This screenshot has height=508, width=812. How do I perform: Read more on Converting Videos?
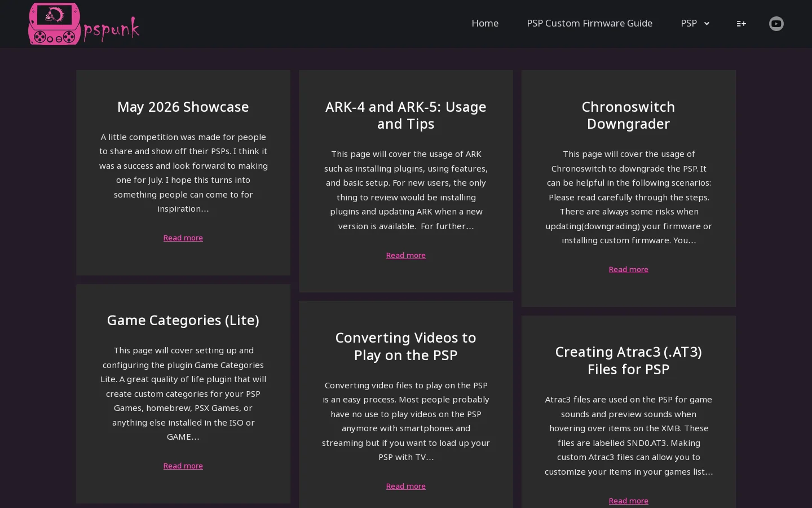pyautogui.click(x=406, y=486)
